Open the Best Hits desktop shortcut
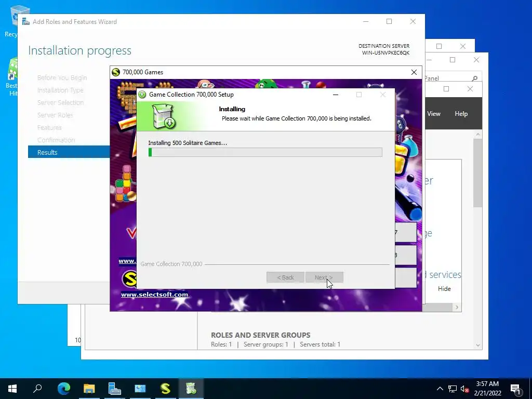Viewport: 532px width, 399px height. (x=12, y=77)
